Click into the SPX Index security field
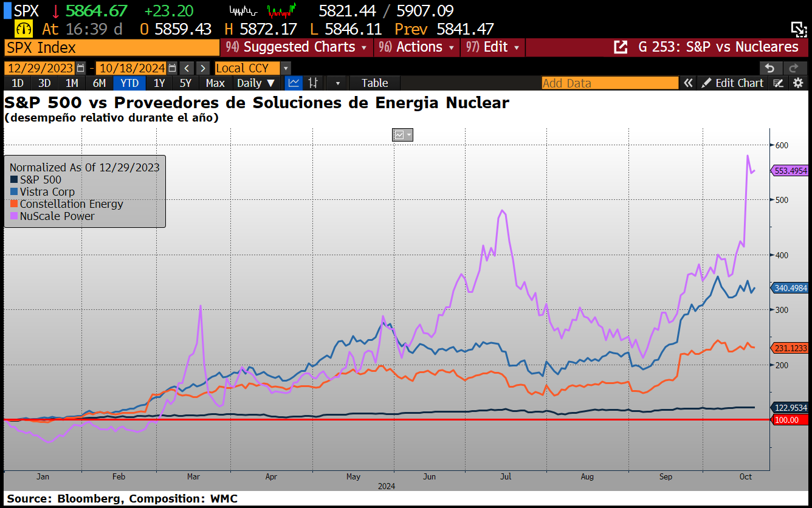This screenshot has width=812, height=508. pyautogui.click(x=112, y=47)
